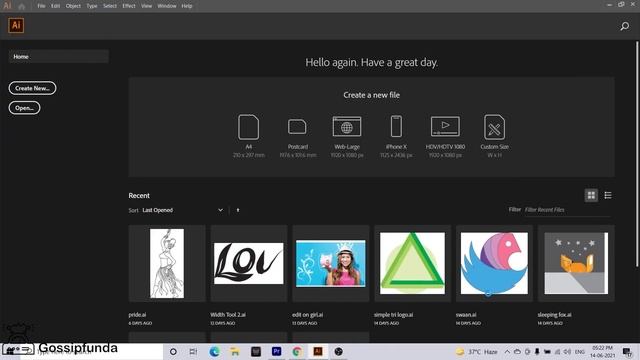Open the edit on girl.ai thumbnail
The height and width of the screenshot is (360, 640).
(331, 263)
